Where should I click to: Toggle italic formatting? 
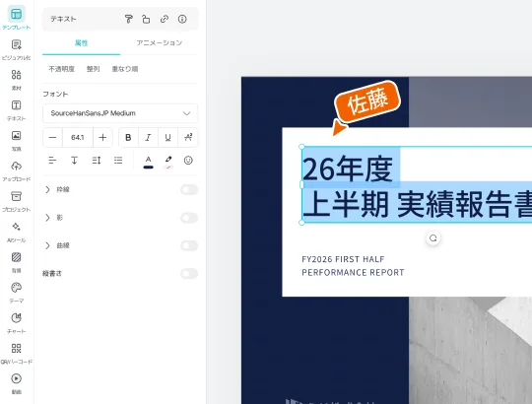[148, 137]
